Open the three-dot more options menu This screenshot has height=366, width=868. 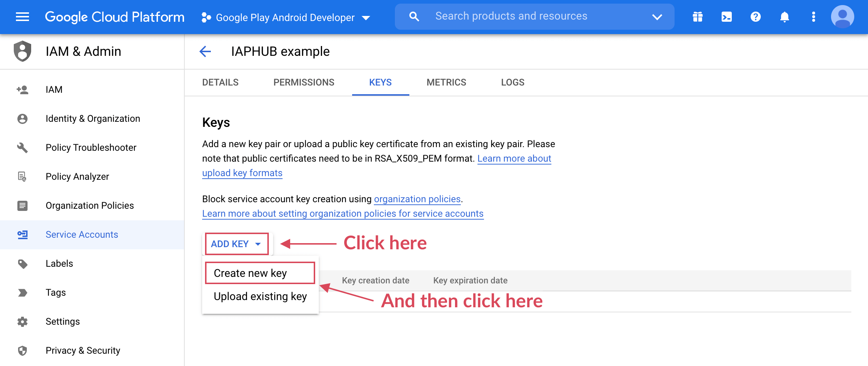click(813, 17)
